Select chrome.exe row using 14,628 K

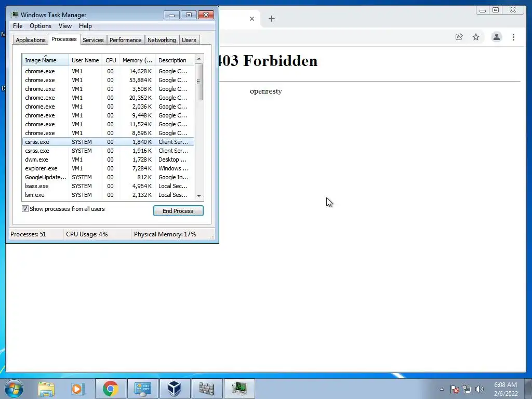[108, 71]
